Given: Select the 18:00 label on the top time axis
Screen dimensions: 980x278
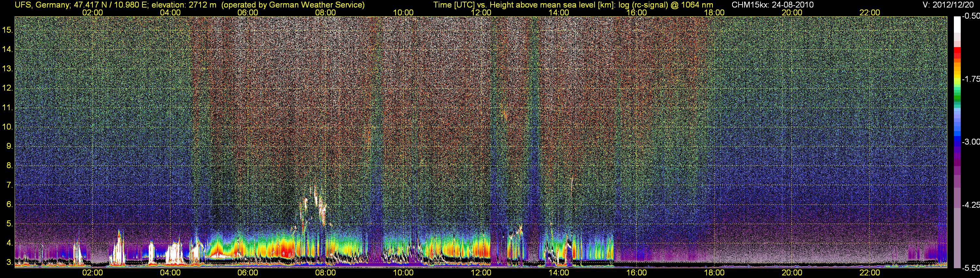Looking at the screenshot, I should [x=714, y=12].
